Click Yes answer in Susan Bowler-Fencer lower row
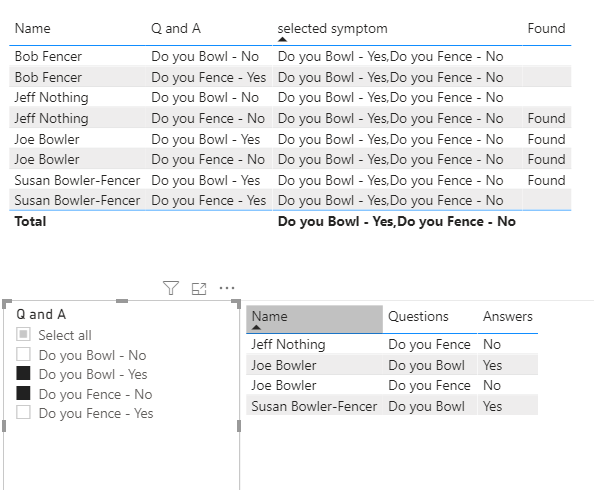 492,406
